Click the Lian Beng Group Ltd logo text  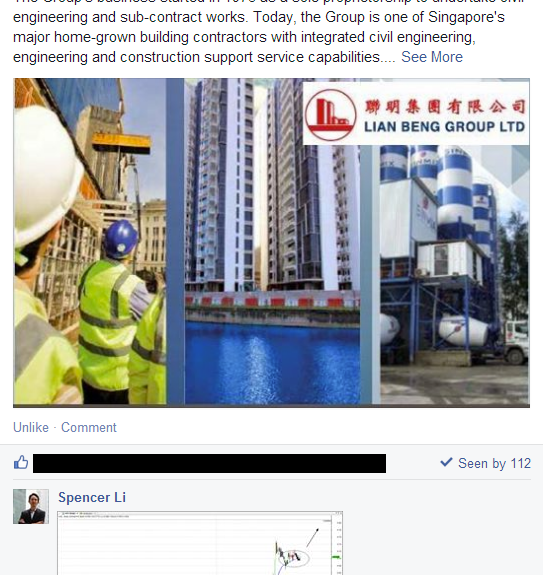click(x=444, y=127)
